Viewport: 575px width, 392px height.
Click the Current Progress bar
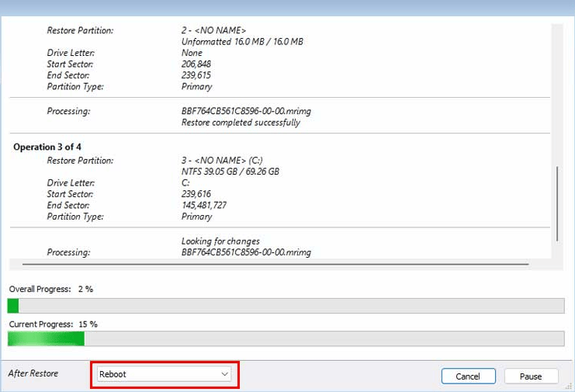(286, 339)
